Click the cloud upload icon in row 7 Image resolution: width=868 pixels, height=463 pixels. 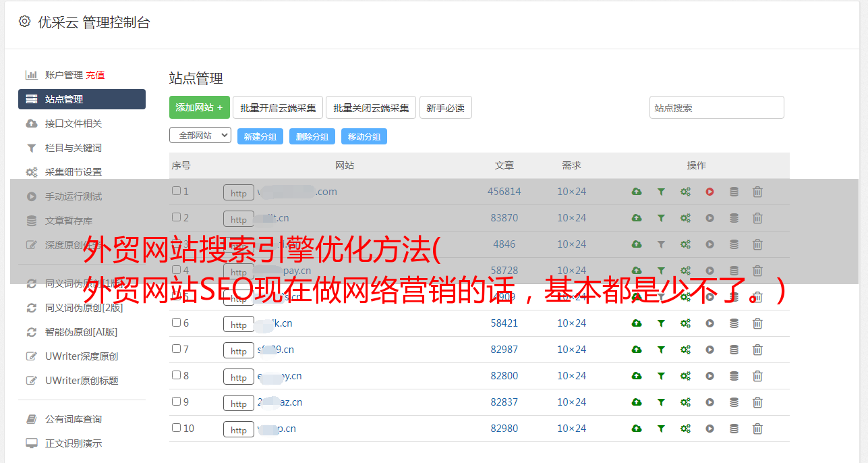pyautogui.click(x=637, y=350)
